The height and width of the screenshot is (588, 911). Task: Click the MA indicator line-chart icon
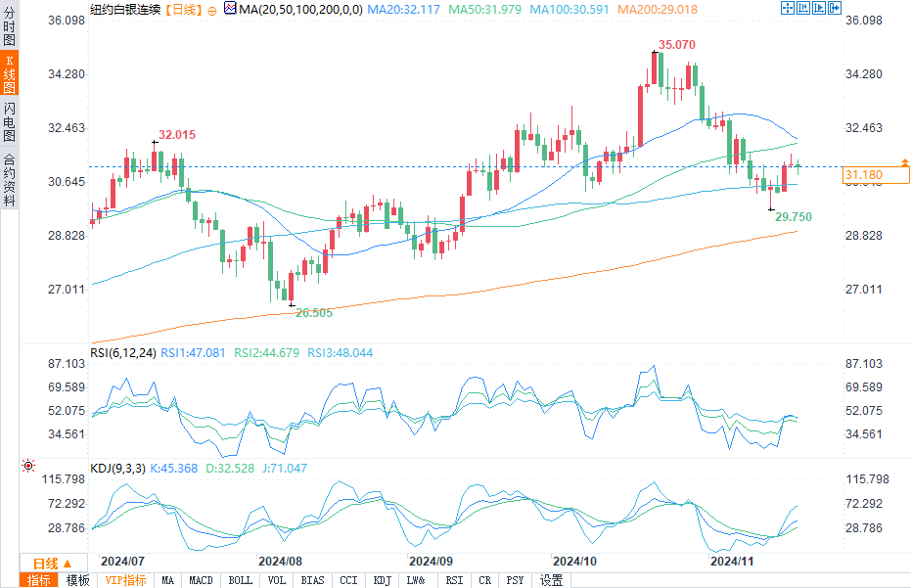pos(230,8)
